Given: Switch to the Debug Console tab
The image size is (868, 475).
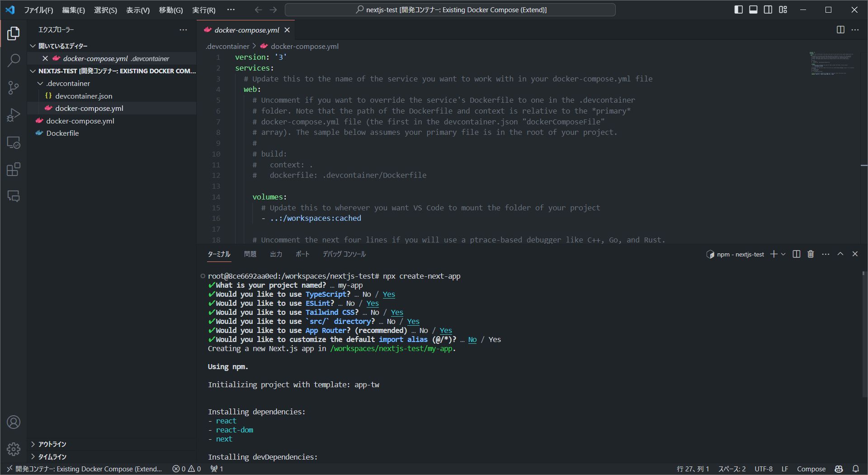Looking at the screenshot, I should pyautogui.click(x=344, y=254).
